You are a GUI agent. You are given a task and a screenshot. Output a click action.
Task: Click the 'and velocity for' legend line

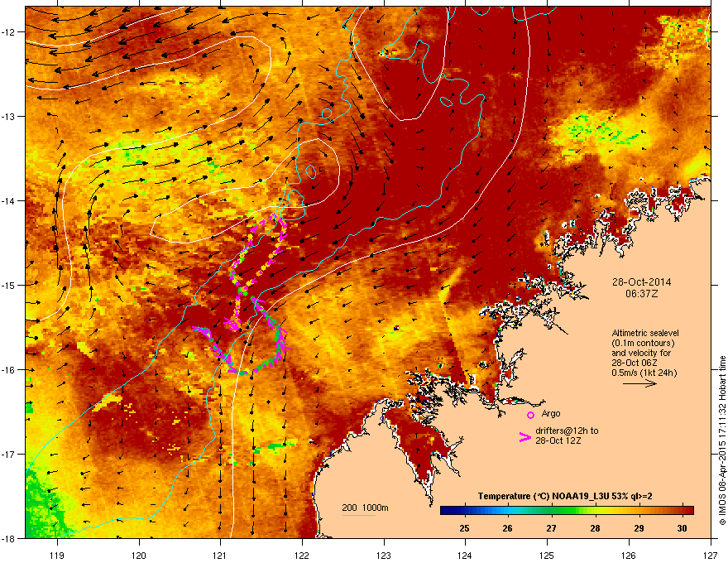click(641, 353)
